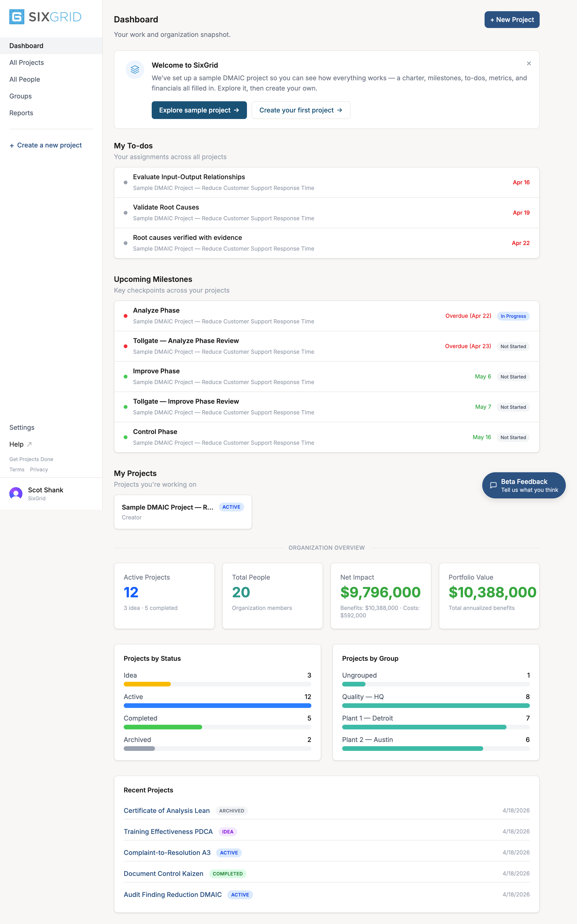Click bullet beside Validate Root Causes to-do
This screenshot has height=924, width=577.
tap(126, 213)
